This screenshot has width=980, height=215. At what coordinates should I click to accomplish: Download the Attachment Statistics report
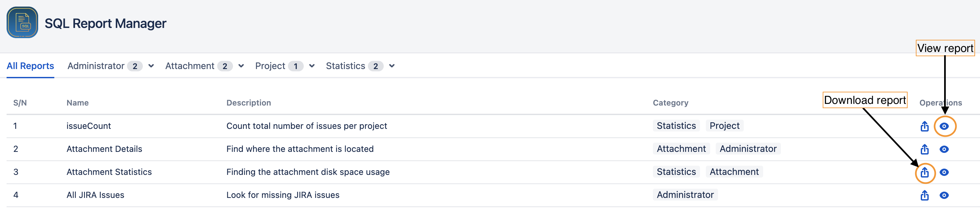tap(924, 172)
